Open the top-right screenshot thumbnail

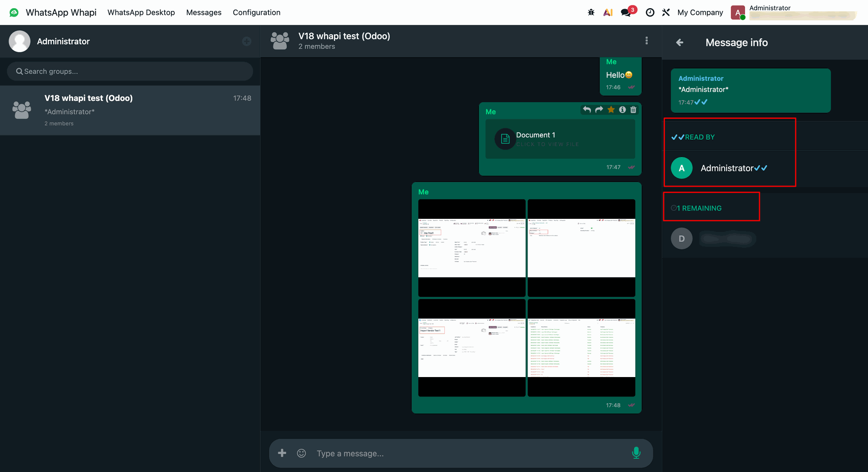[x=581, y=248]
